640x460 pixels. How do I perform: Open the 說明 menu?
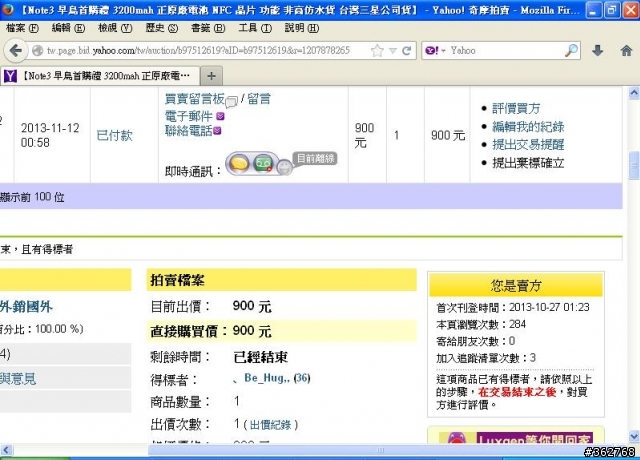coord(302,28)
